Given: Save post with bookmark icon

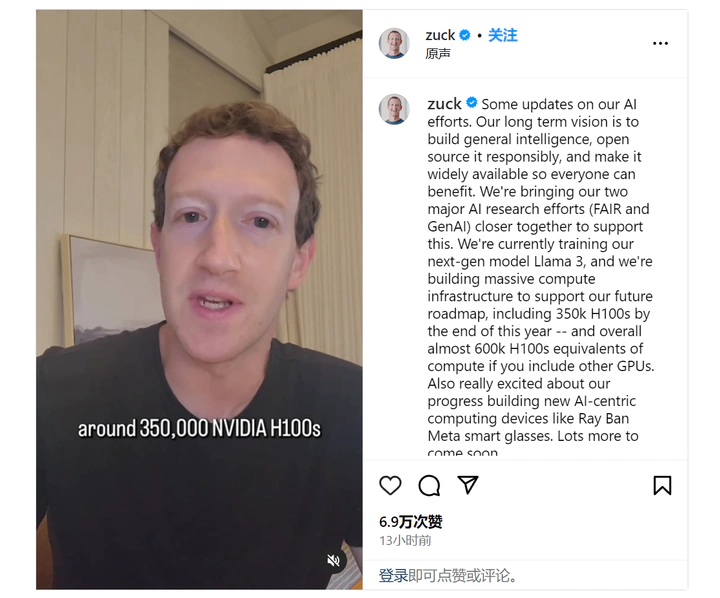Looking at the screenshot, I should (x=662, y=485).
